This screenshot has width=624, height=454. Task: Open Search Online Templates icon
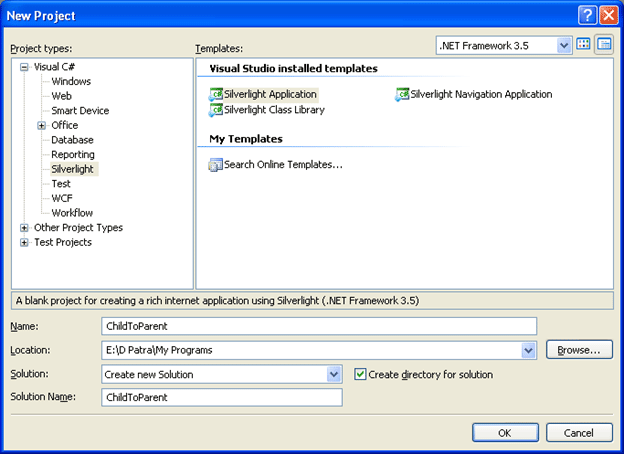coord(216,165)
